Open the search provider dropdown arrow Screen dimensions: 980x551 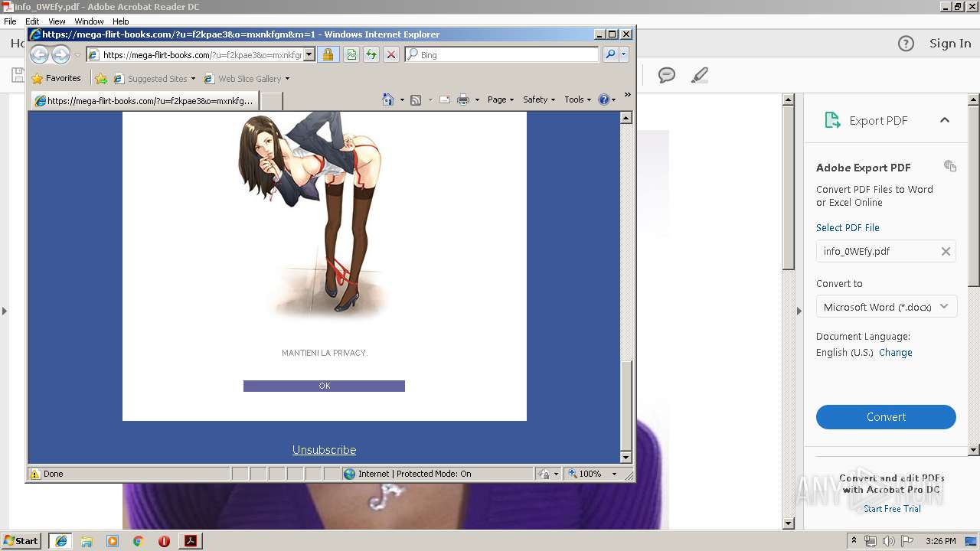coord(624,54)
